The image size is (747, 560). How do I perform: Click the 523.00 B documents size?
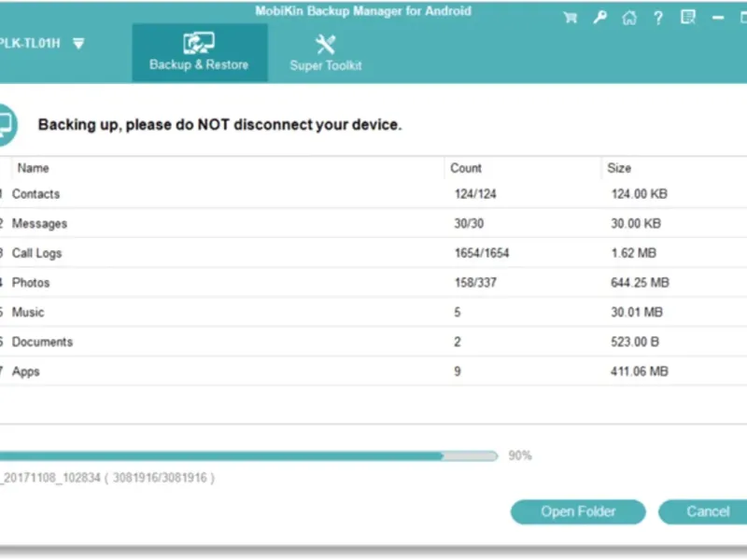(635, 342)
